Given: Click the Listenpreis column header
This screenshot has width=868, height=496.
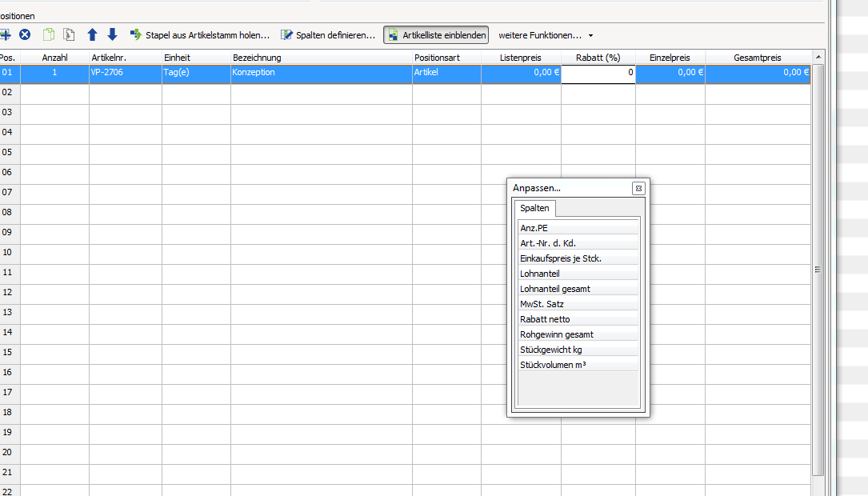Looking at the screenshot, I should click(x=521, y=58).
